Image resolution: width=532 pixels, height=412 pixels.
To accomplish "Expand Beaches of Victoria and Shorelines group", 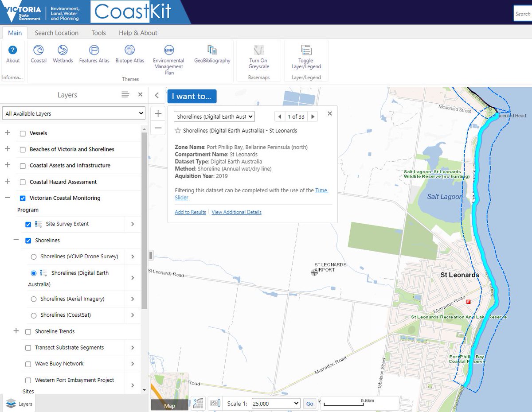I will pyautogui.click(x=8, y=149).
